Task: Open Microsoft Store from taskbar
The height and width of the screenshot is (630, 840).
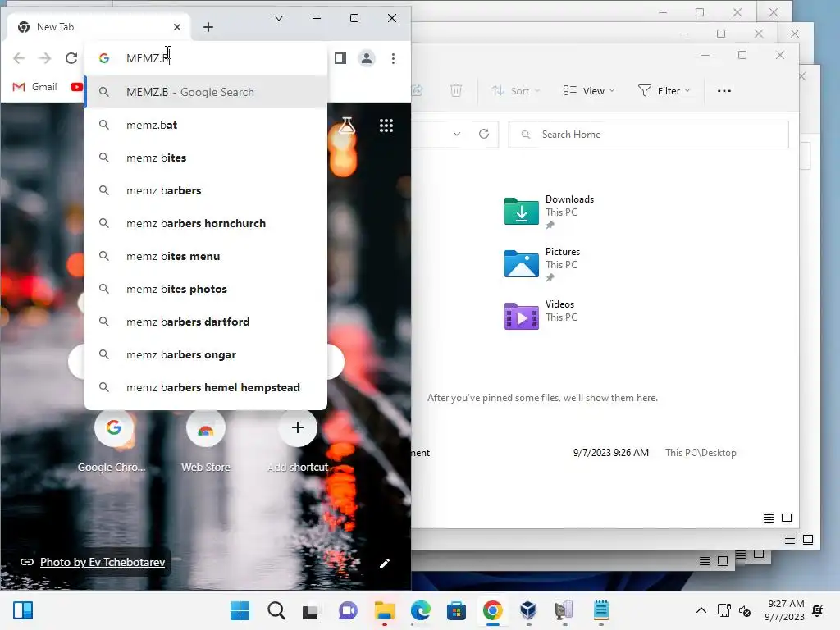Action: coord(456,610)
